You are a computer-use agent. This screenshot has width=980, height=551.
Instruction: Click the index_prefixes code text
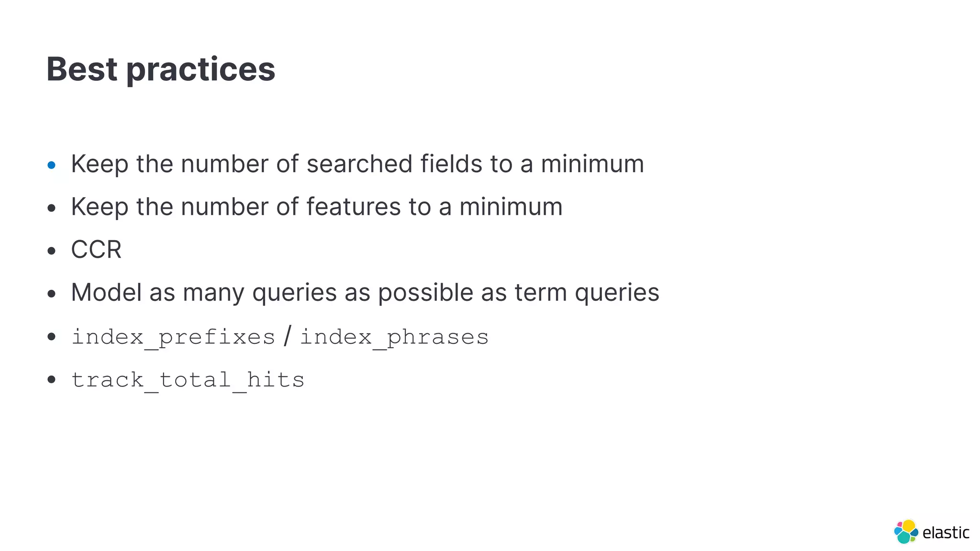173,338
